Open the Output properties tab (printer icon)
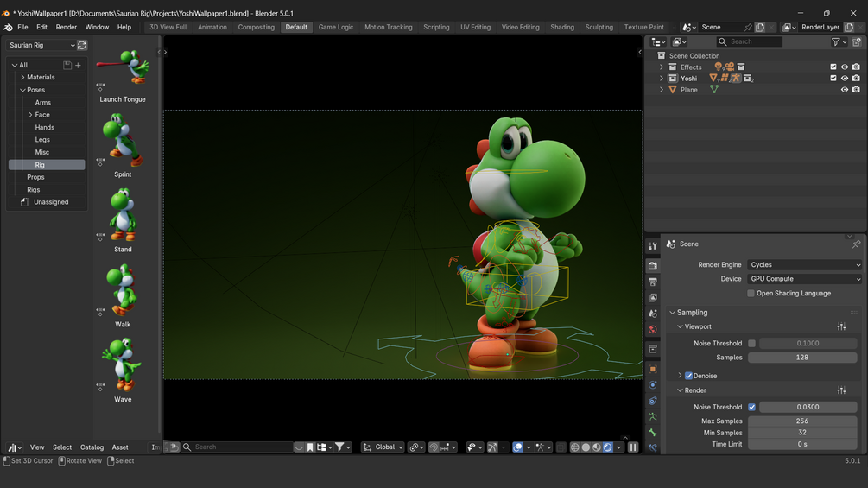This screenshot has height=488, width=868. (x=653, y=282)
